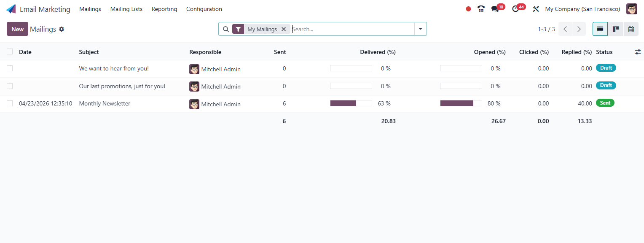The width and height of the screenshot is (644, 243).
Task: Click the 13.33 replied total
Action: click(585, 121)
